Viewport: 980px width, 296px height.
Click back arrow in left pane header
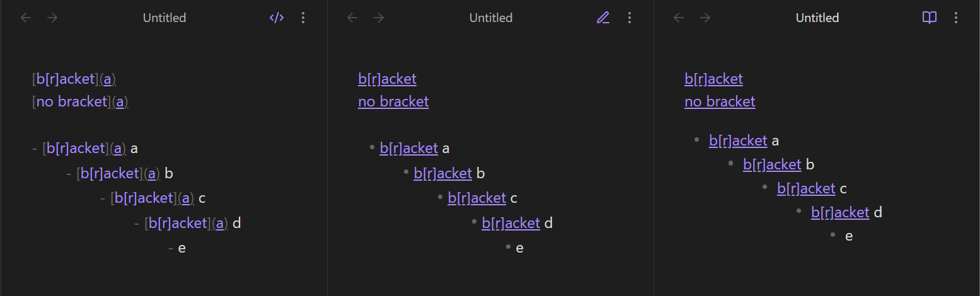26,18
